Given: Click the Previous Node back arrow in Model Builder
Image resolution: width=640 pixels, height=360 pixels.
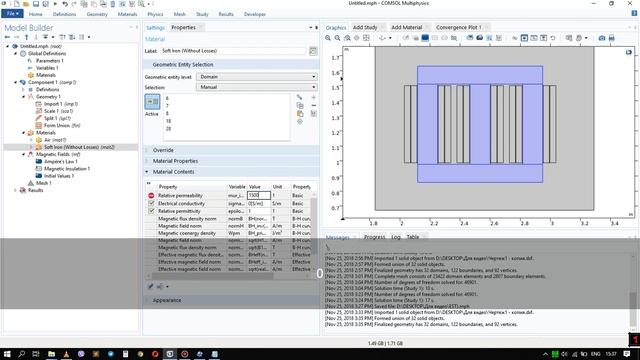Looking at the screenshot, I should tap(7, 37).
